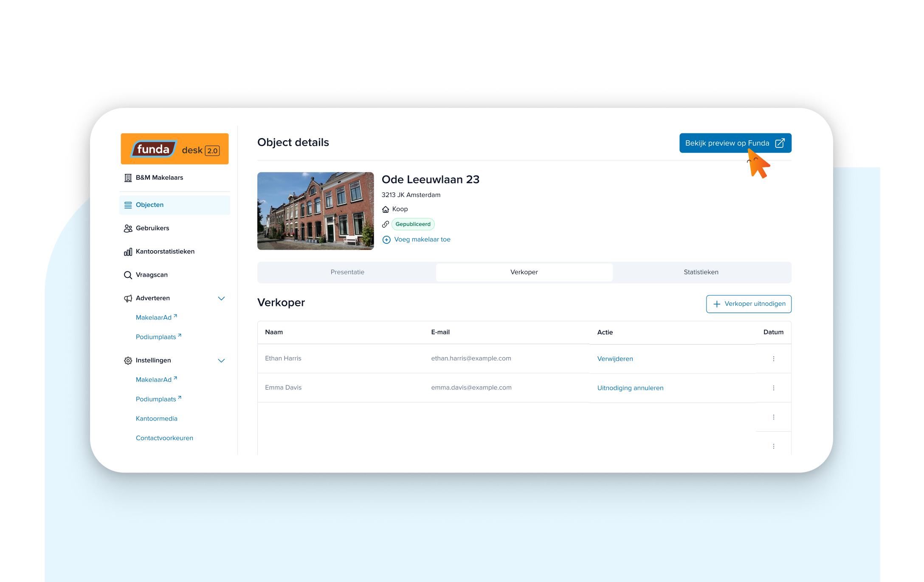Click the link chain icon beside Gepubliceerd
This screenshot has height=582, width=924.
tap(386, 224)
